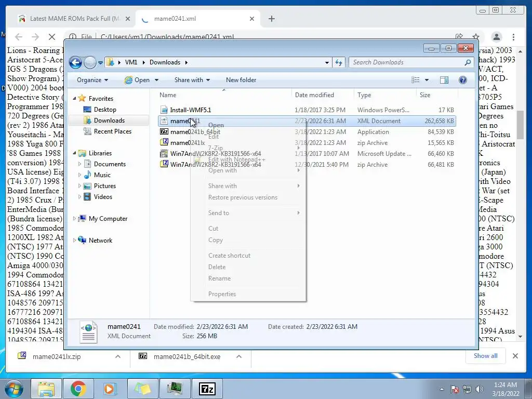The height and width of the screenshot is (399, 532).
Task: Collapse the Libraries group
Action: [75, 153]
